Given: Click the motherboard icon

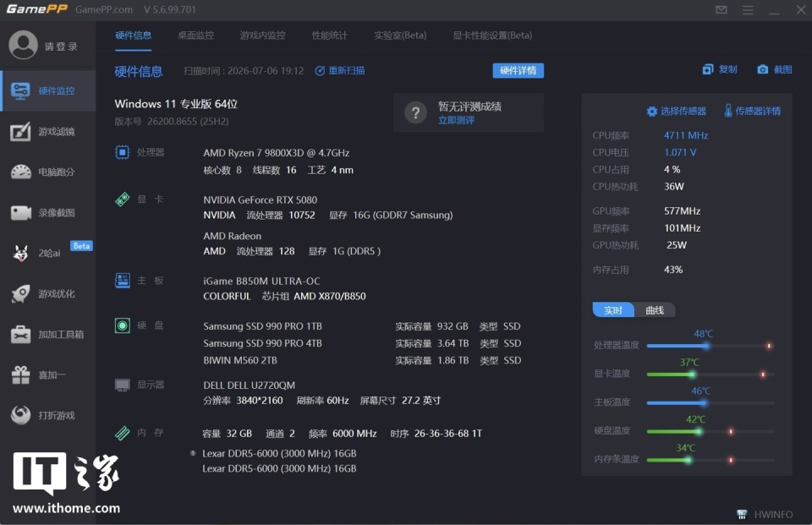Looking at the screenshot, I should (122, 281).
